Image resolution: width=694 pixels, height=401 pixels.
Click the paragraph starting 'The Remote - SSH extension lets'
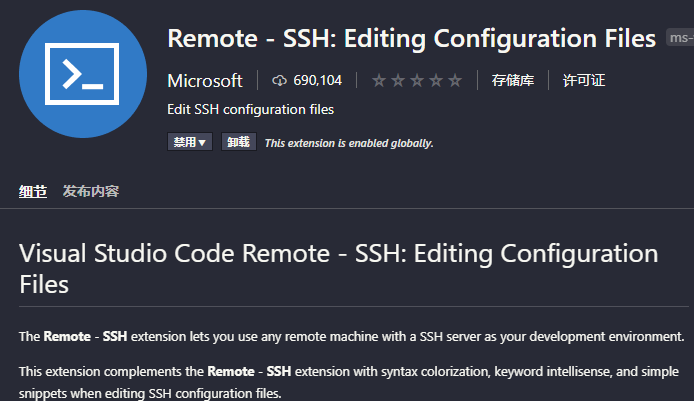352,337
